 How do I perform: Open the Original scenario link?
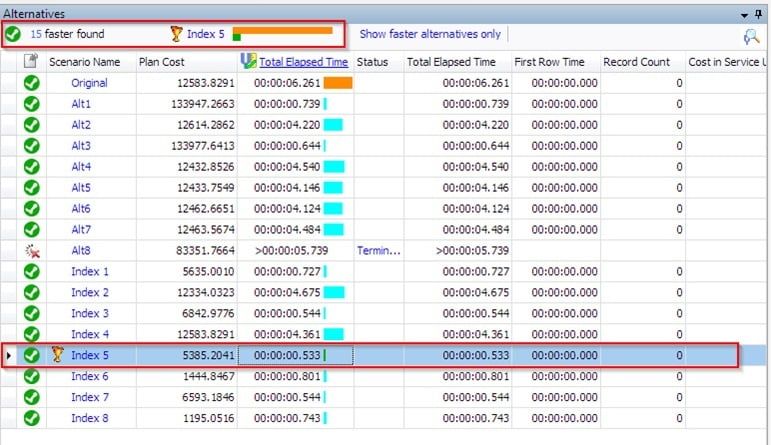pos(89,83)
